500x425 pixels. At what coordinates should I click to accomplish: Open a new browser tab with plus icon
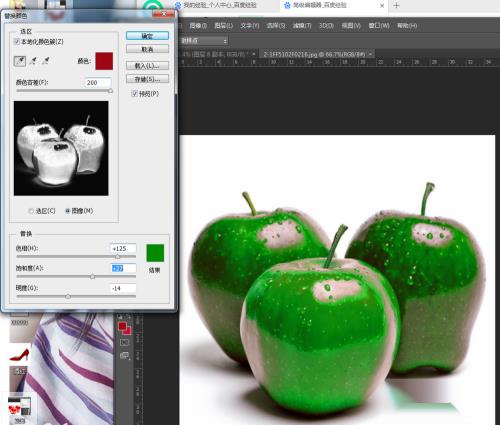pyautogui.click(x=396, y=5)
